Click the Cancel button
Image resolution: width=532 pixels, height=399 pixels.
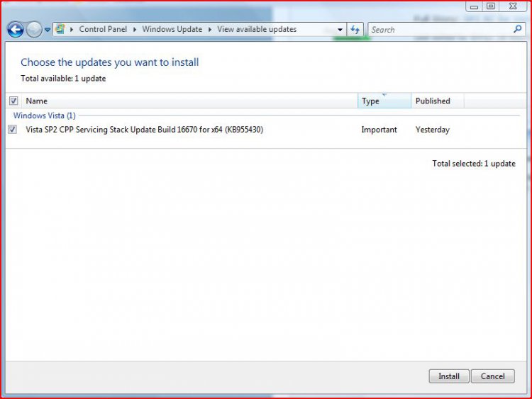coord(493,376)
